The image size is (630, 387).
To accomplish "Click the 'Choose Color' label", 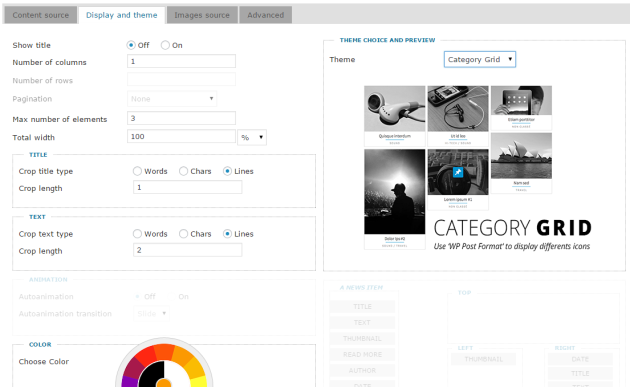I will pyautogui.click(x=44, y=362).
